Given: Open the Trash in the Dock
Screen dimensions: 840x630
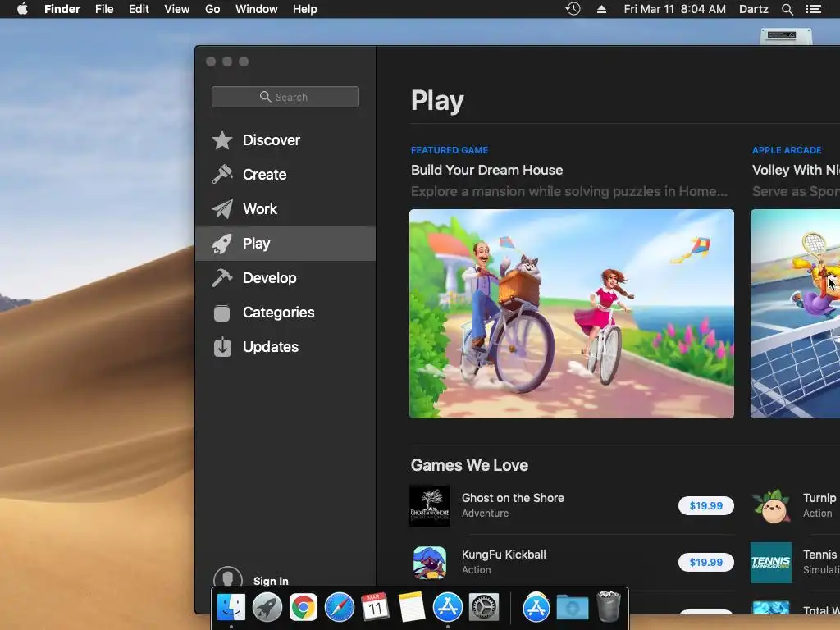Looking at the screenshot, I should point(609,606).
